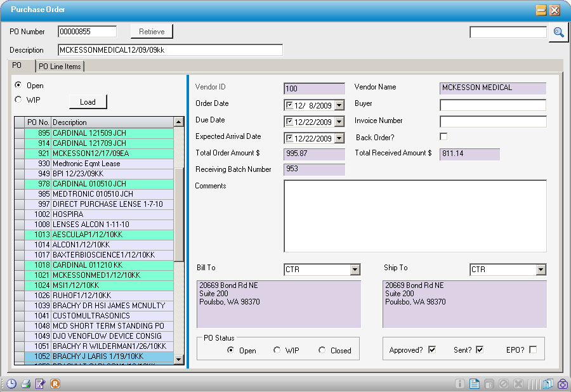The width and height of the screenshot is (571, 392).
Task: Open the record information icon at bottom right
Action: point(459,384)
